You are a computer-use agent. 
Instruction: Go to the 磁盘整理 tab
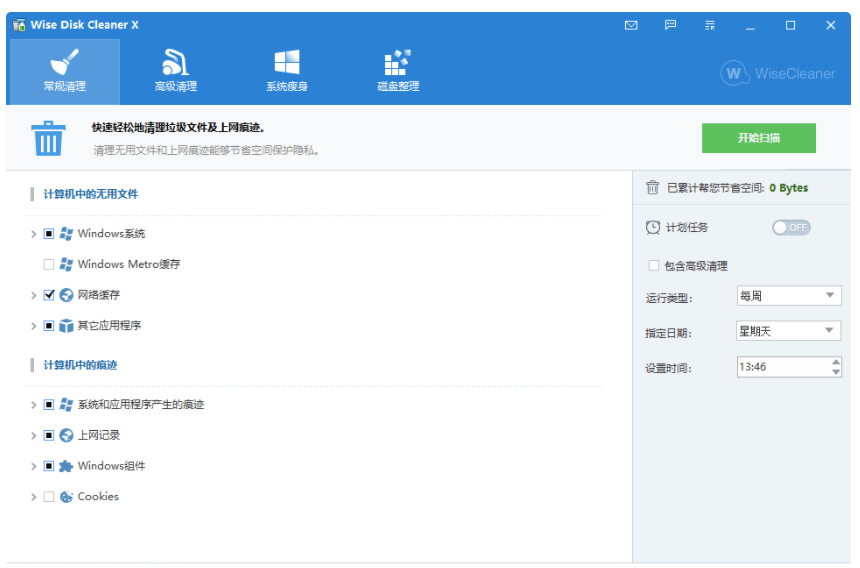click(398, 71)
